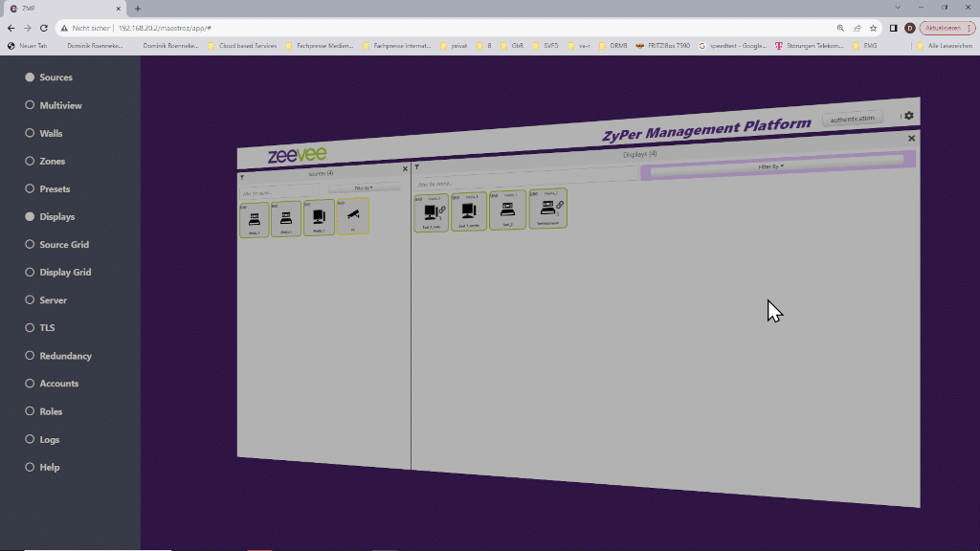The image size is (980, 551).
Task: Enable the Walls sidebar option
Action: pyautogui.click(x=43, y=133)
